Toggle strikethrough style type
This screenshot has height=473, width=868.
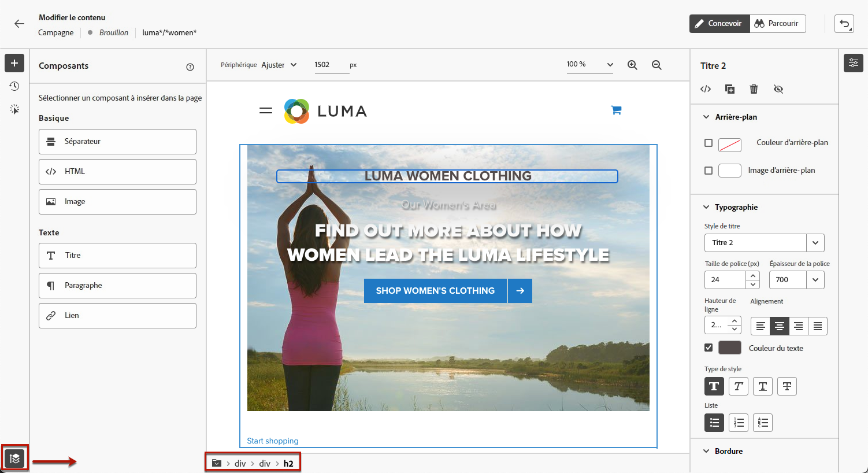click(787, 386)
